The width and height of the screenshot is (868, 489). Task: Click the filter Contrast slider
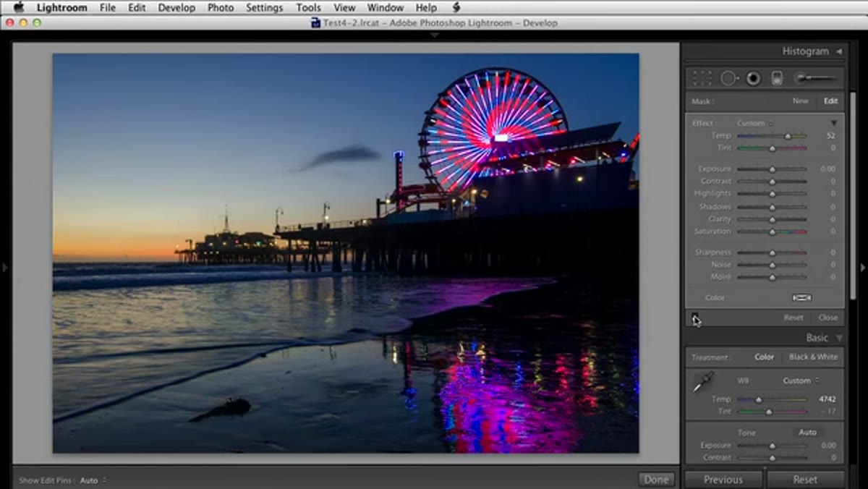pyautogui.click(x=772, y=182)
